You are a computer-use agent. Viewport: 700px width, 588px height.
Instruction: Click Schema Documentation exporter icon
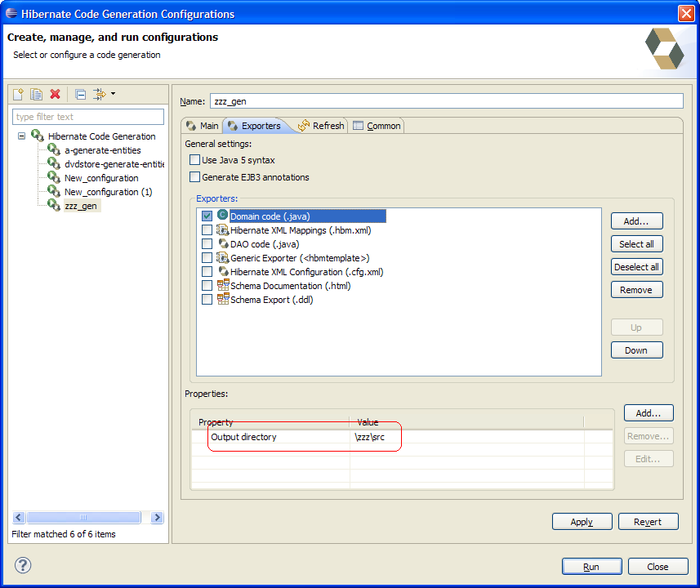pyautogui.click(x=223, y=285)
